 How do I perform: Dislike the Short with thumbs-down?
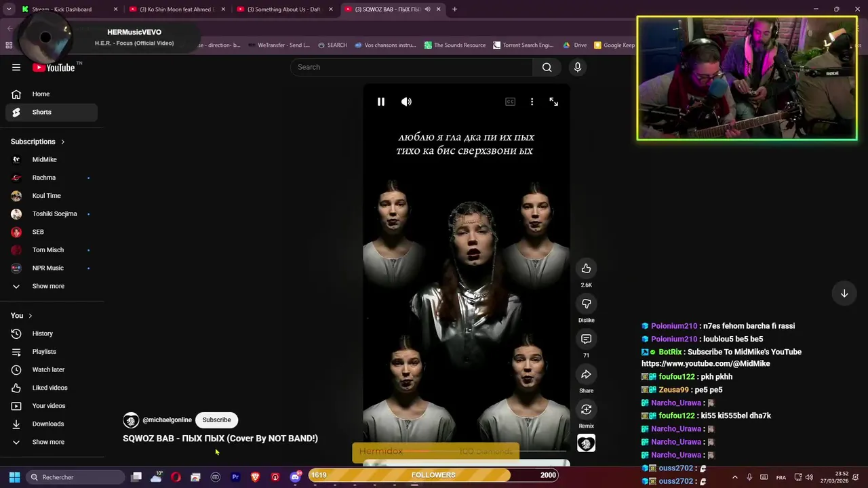click(587, 304)
